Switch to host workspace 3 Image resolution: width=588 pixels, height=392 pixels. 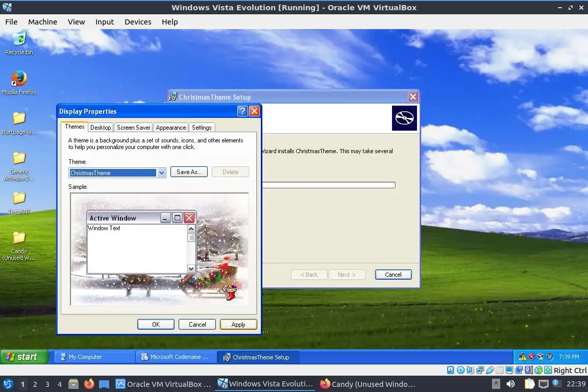[x=47, y=384]
